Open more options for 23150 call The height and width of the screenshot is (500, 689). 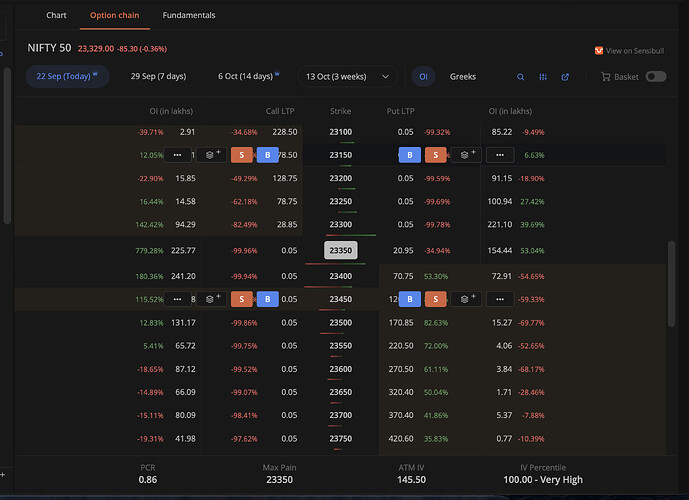click(178, 155)
